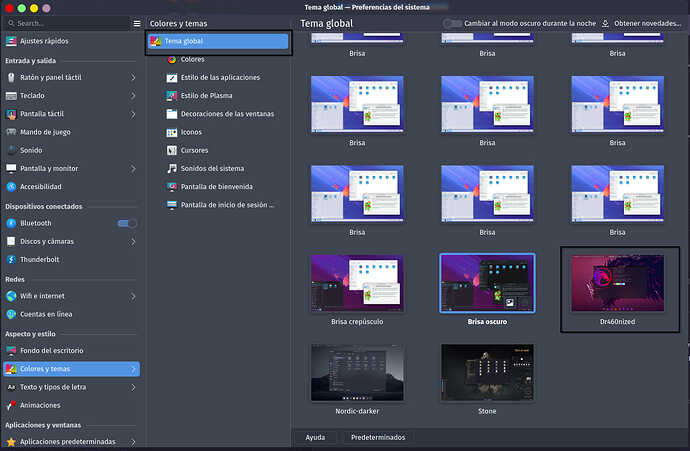The width and height of the screenshot is (690, 451).
Task: Click the hamburger menu icon beside search
Action: coord(137,23)
